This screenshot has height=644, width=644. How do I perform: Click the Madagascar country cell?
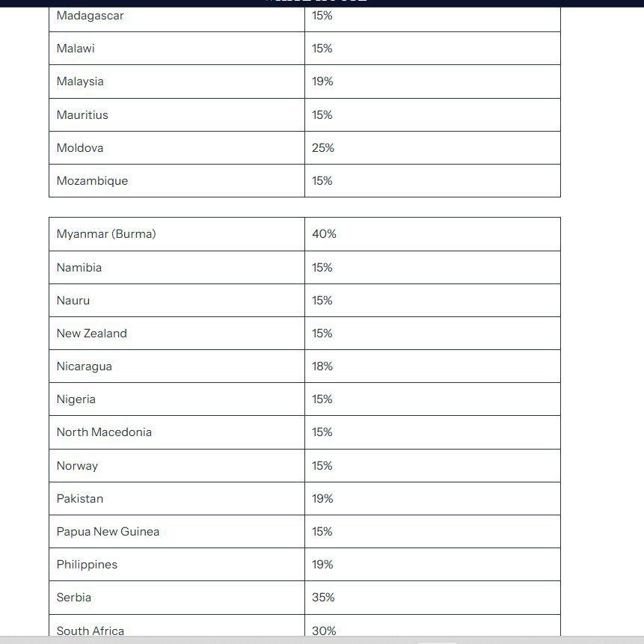pos(91,16)
